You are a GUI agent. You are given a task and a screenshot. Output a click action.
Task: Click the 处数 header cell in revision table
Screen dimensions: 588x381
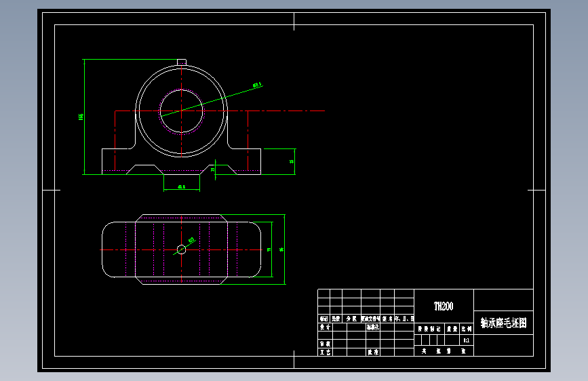point(336,319)
